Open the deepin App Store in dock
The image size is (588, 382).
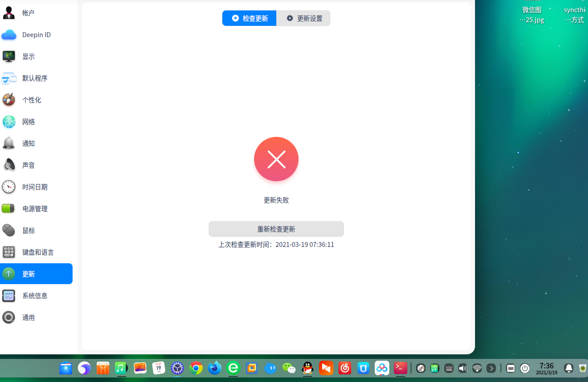[103, 368]
